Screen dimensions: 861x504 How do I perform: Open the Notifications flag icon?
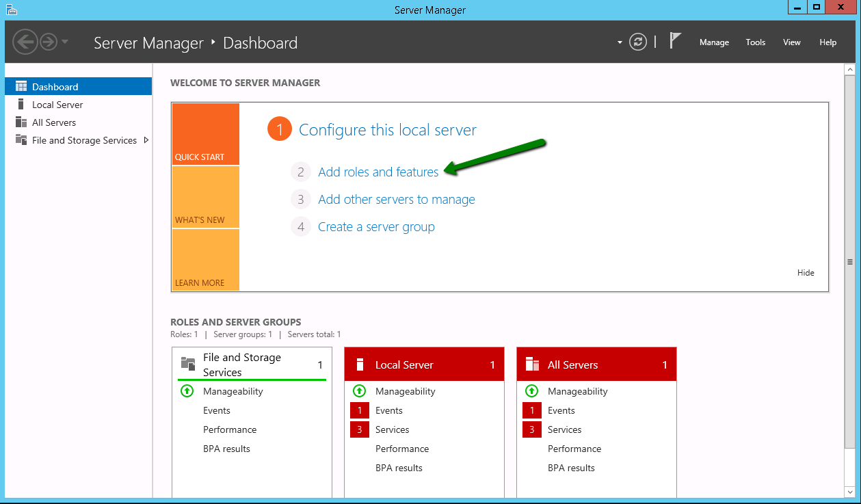pos(675,41)
